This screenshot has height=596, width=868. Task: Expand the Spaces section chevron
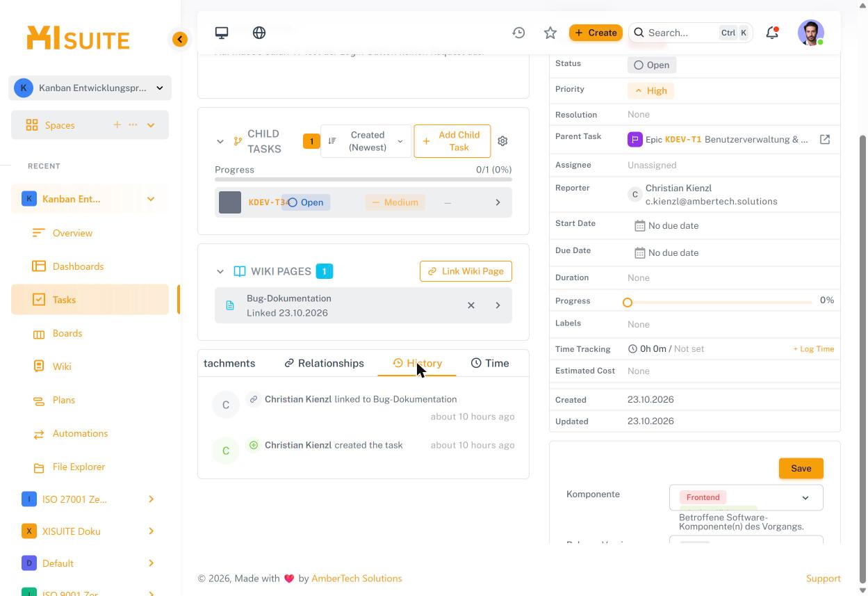point(151,125)
